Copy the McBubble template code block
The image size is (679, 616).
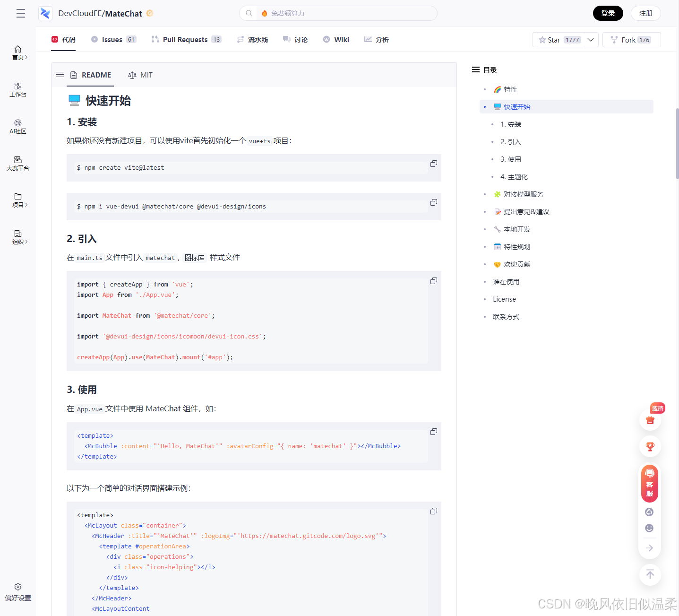click(x=434, y=432)
